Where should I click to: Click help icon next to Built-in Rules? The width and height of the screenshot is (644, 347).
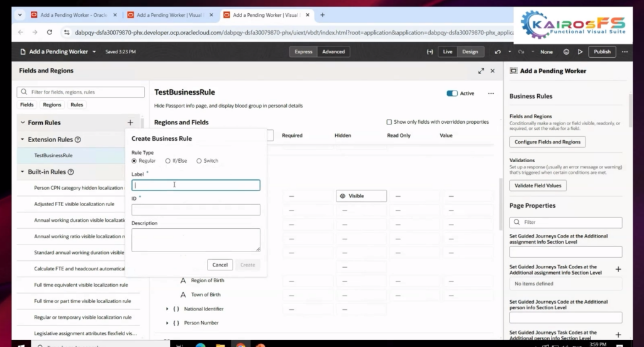[x=71, y=172]
